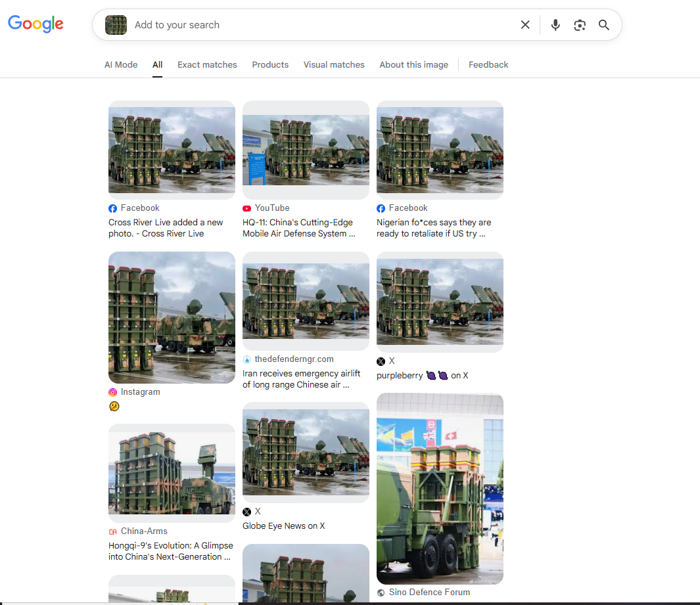Click the Google logo
Screen dimensions: 700x605
tap(35, 24)
